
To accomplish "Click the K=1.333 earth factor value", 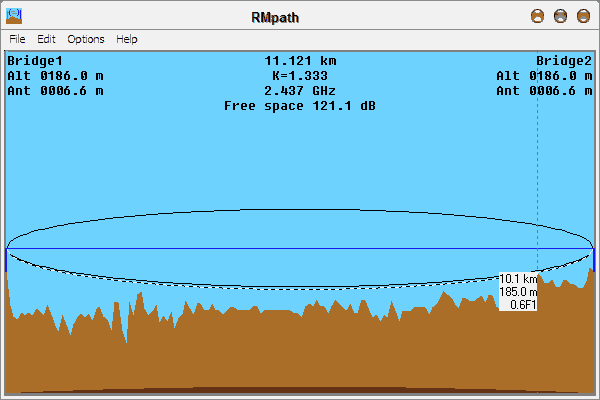I will [x=300, y=75].
